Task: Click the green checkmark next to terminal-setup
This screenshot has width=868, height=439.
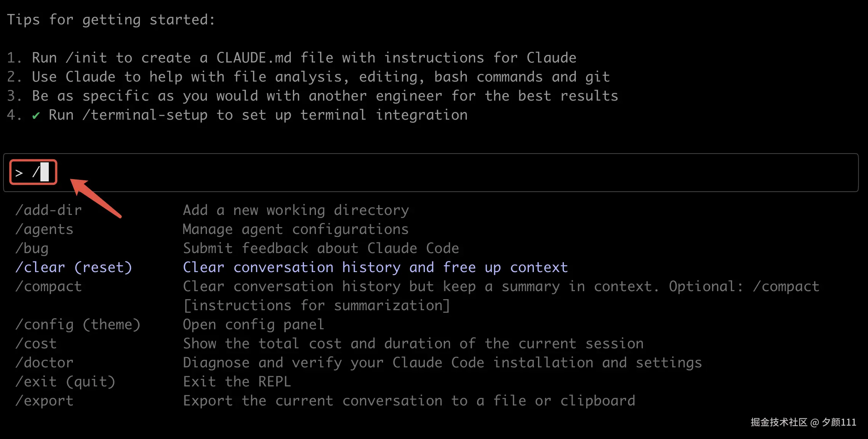Action: click(x=36, y=115)
